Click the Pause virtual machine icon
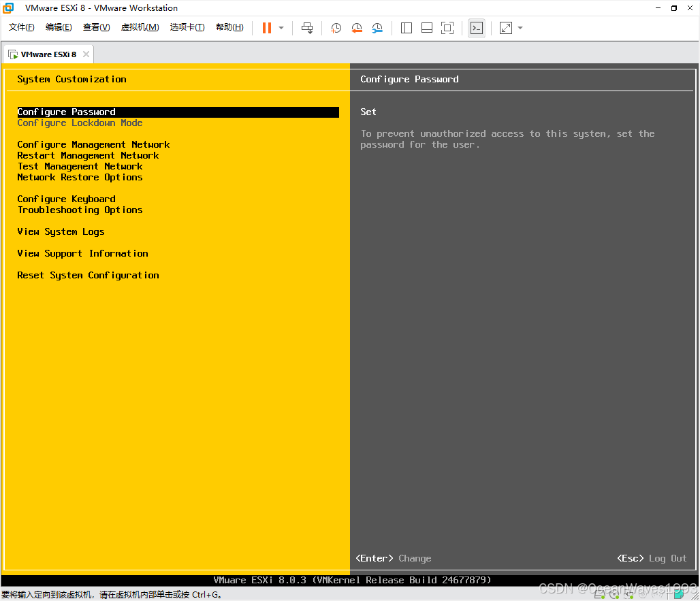The height and width of the screenshot is (601, 700). click(267, 28)
